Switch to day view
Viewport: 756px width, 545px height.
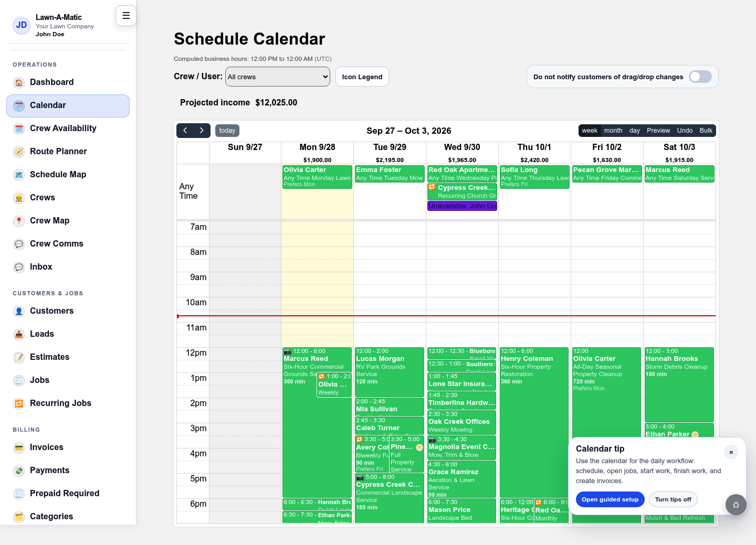click(635, 131)
